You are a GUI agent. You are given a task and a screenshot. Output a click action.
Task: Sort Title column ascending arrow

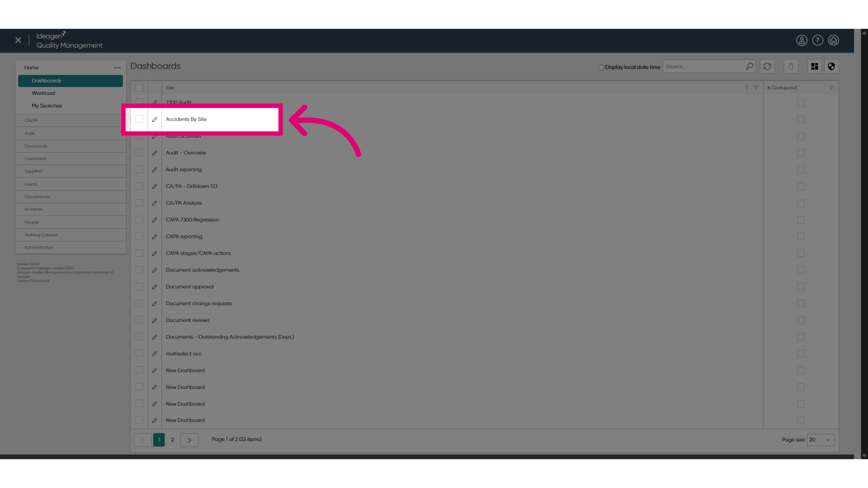(746, 88)
